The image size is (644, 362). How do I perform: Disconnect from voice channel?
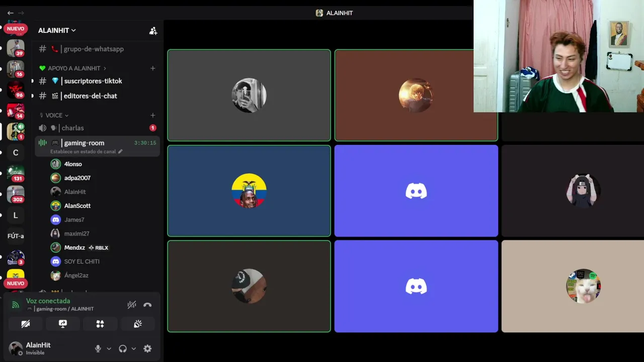tap(147, 305)
